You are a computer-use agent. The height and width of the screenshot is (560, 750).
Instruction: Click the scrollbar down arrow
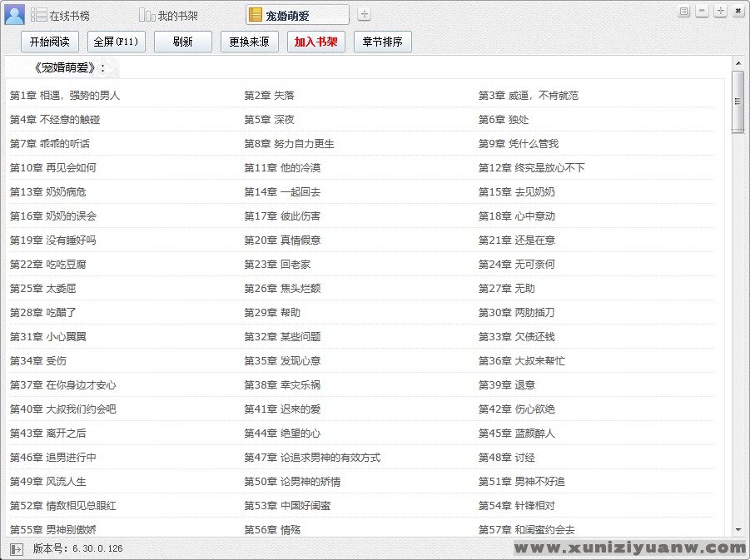click(738, 529)
